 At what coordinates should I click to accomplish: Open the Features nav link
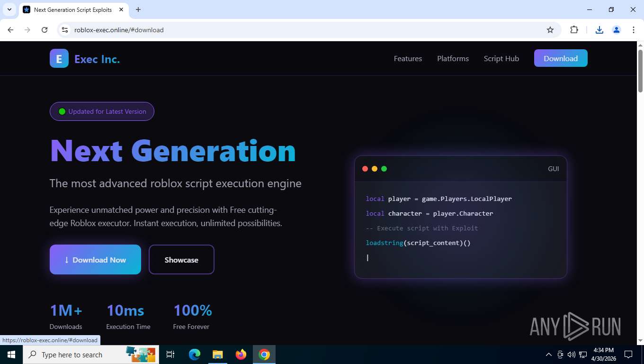point(408,58)
